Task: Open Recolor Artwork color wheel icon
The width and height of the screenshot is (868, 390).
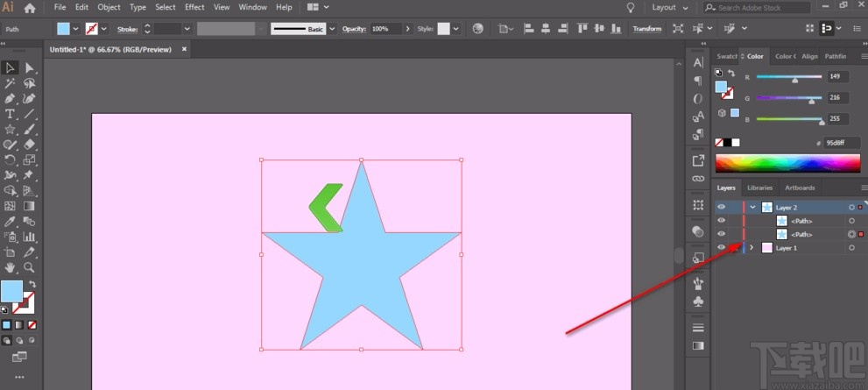Action: pos(478,29)
